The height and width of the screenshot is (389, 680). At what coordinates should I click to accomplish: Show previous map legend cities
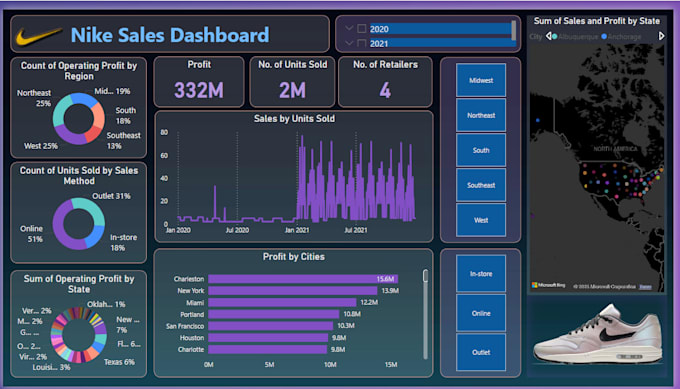[x=548, y=36]
